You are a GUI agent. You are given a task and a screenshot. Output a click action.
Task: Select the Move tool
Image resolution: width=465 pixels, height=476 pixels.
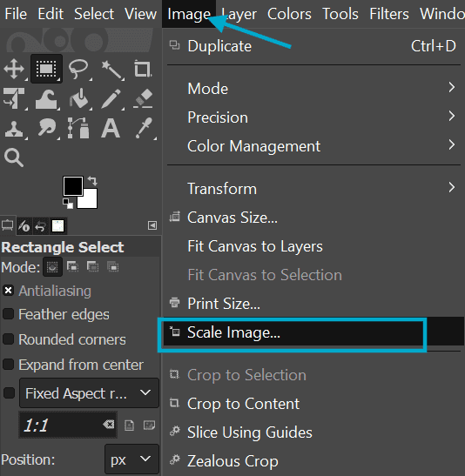pyautogui.click(x=14, y=69)
